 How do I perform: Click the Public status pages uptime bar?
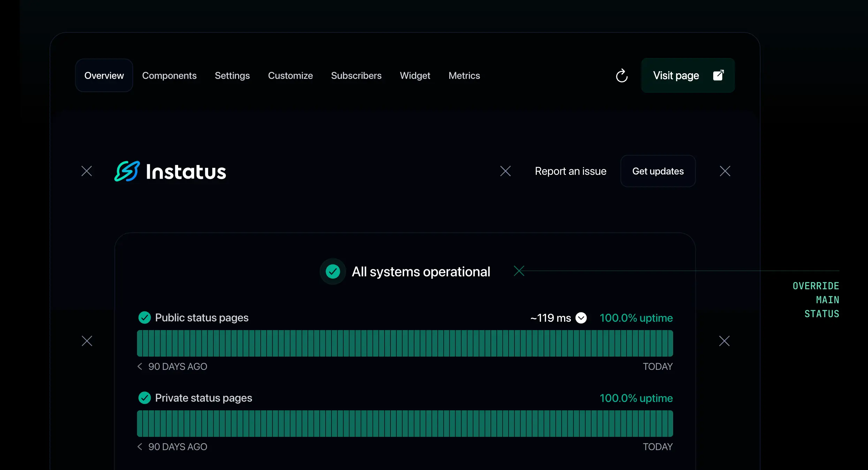point(404,343)
